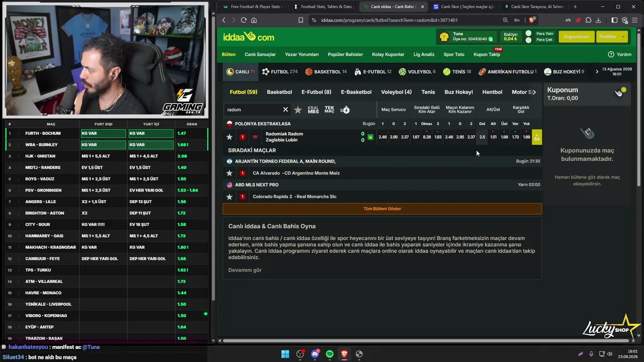Open the Kuponum coupon hand icon
This screenshot has height=362, width=644.
pos(619,92)
